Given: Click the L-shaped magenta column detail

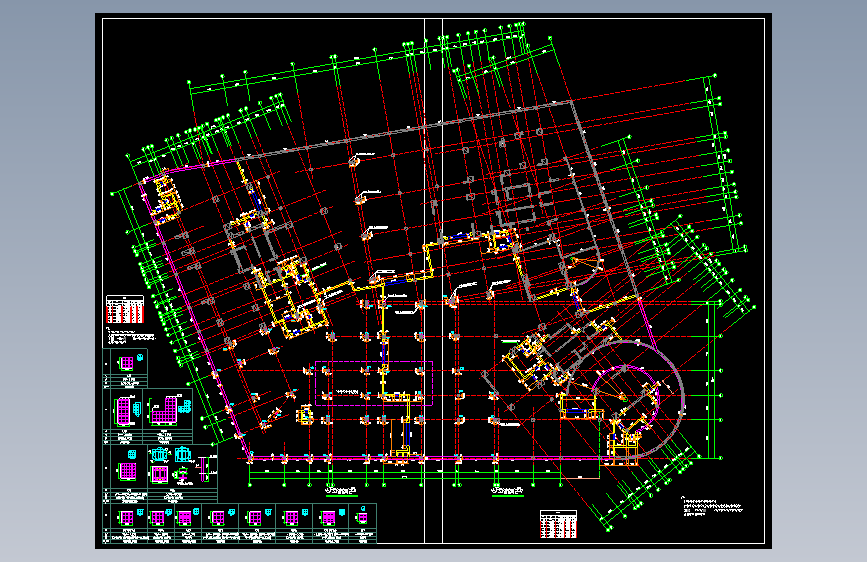Looking at the screenshot, I should pyautogui.click(x=164, y=411).
